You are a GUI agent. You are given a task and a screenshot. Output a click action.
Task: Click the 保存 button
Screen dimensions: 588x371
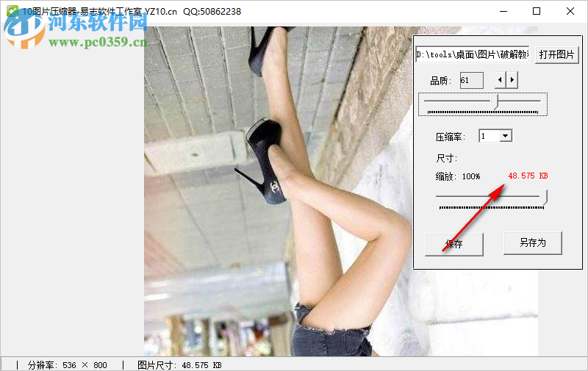click(x=453, y=245)
